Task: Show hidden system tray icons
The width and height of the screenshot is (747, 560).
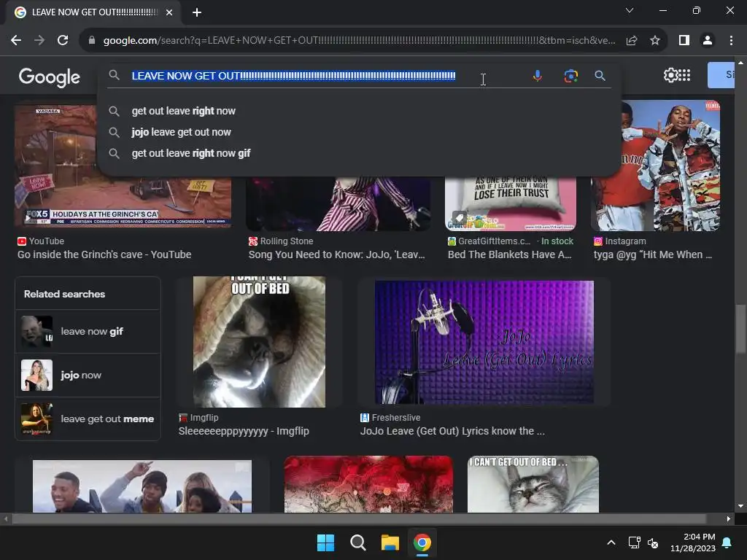Action: pos(611,542)
